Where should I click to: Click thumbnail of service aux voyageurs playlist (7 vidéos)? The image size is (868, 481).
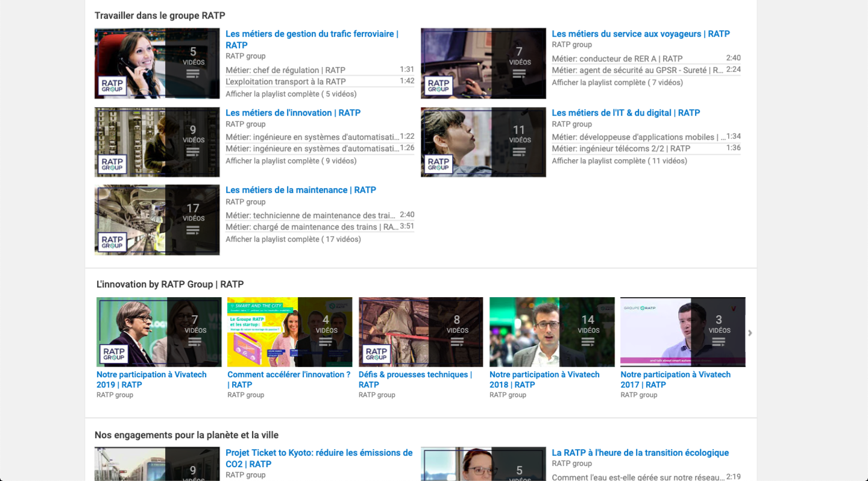coord(483,63)
